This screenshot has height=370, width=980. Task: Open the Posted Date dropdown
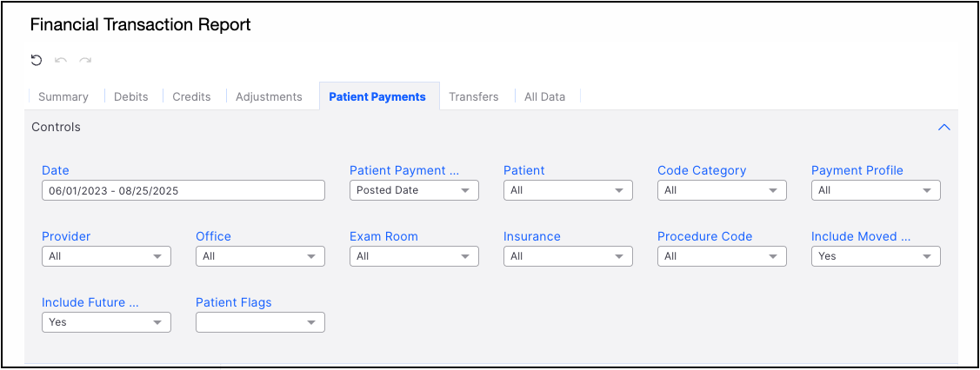coord(414,190)
